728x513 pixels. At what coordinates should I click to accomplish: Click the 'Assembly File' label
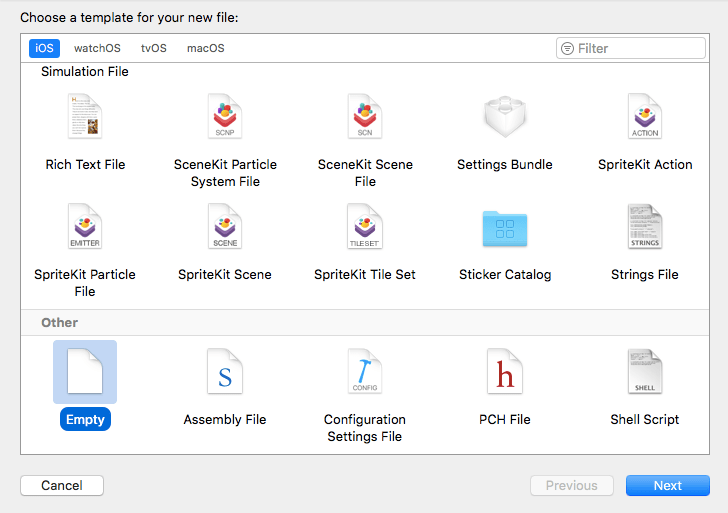click(x=225, y=419)
